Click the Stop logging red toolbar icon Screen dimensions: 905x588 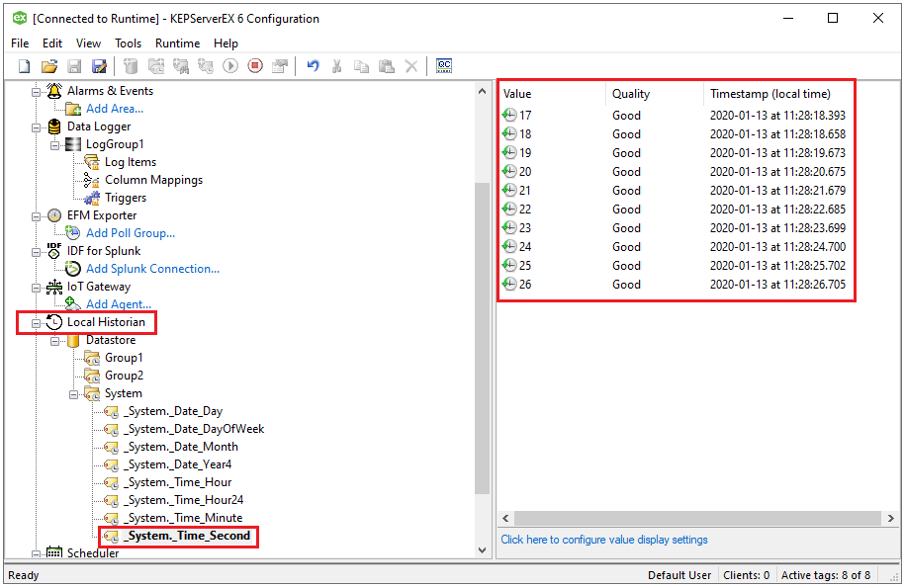(255, 66)
